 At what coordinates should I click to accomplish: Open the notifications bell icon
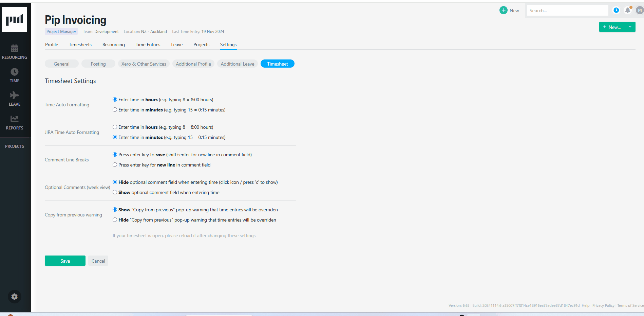pyautogui.click(x=628, y=11)
